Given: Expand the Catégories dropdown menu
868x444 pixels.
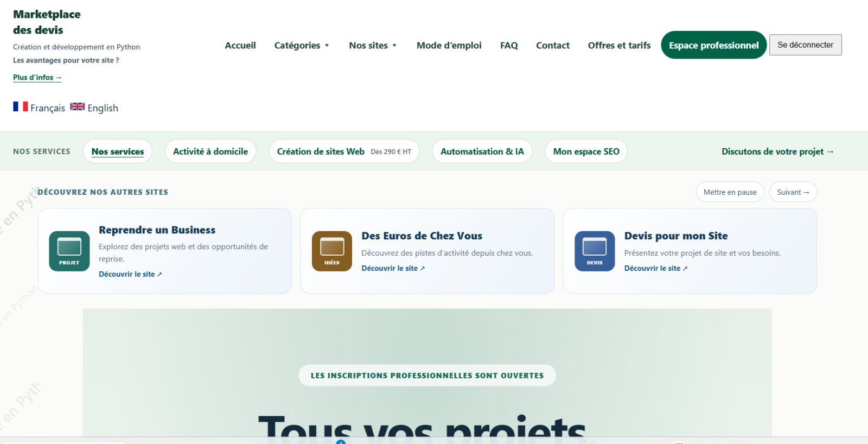Looking at the screenshot, I should coord(302,46).
